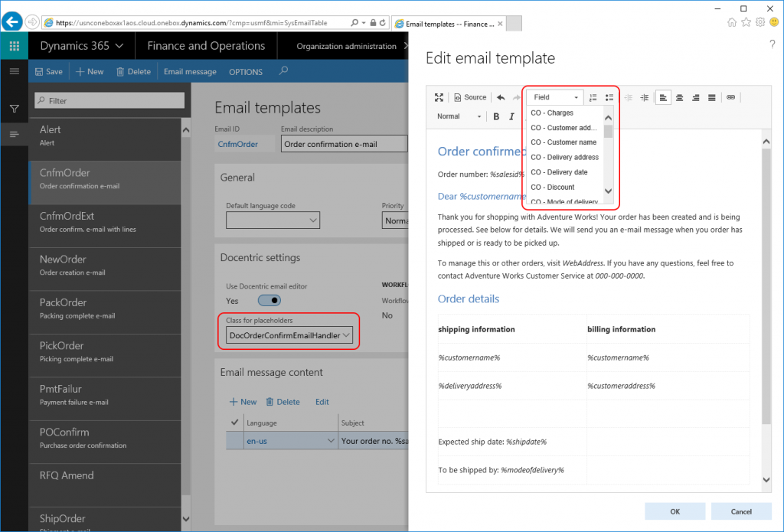Maximize the editor with the fullscreen icon
Screen dimensions: 784x532
(x=439, y=97)
